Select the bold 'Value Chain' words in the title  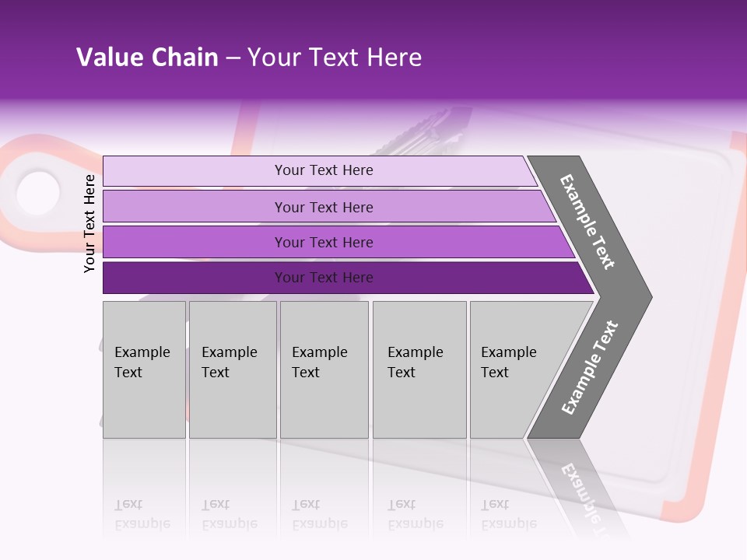(x=147, y=57)
